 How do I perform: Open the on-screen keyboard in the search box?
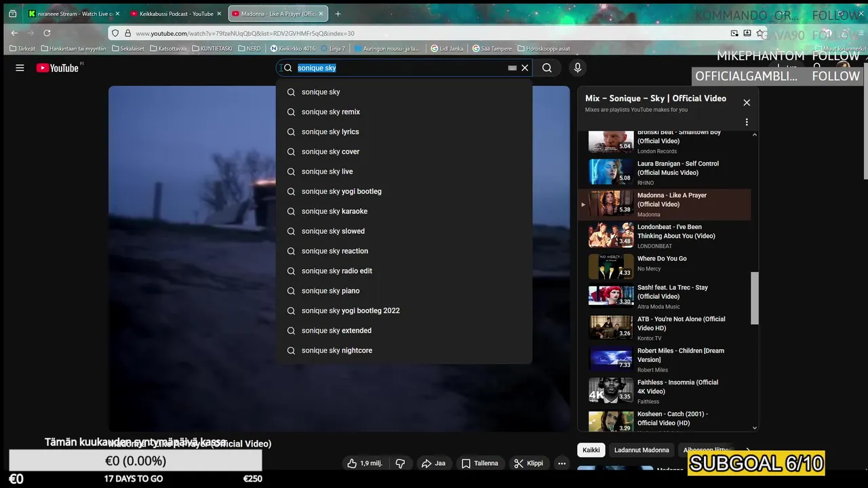513,68
